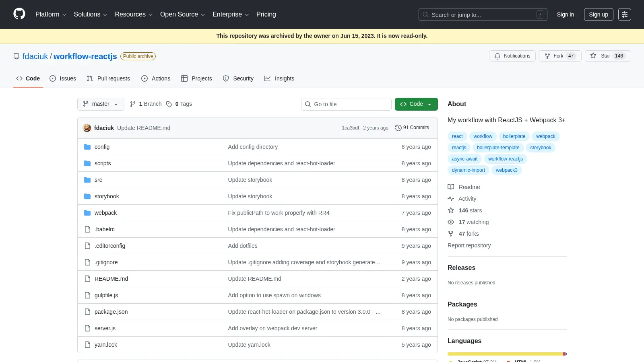Expand the Enterprise menu
The width and height of the screenshot is (644, 362).
231,14
